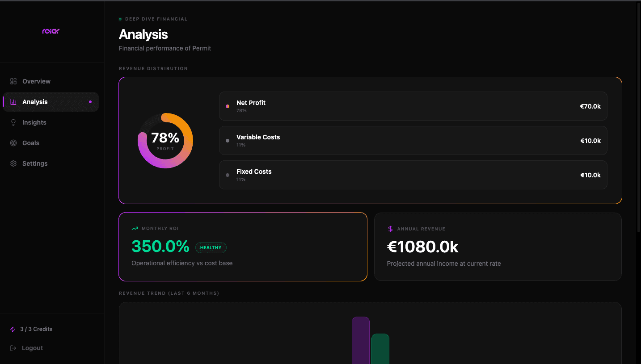Click the €10.0k Variable Costs value
This screenshot has height=364, width=641.
pos(590,141)
